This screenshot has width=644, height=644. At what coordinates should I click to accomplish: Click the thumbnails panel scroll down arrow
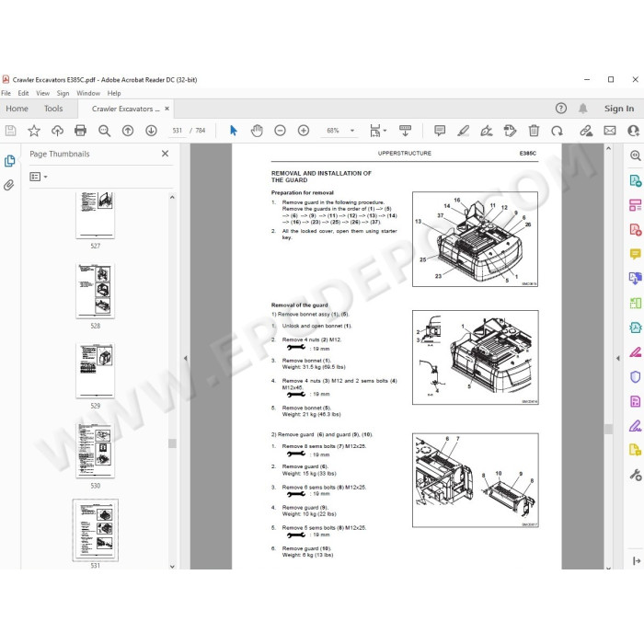(173, 566)
